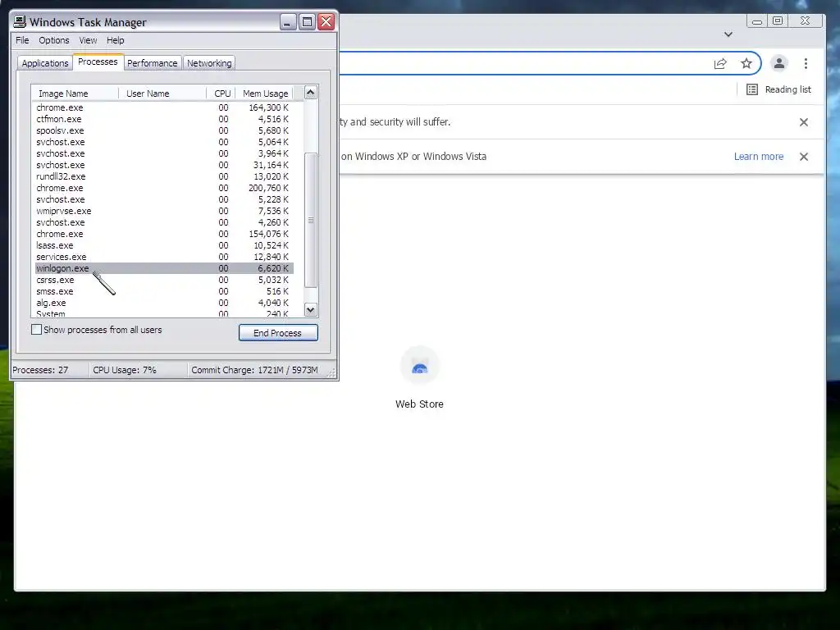Select chrome.exe using 200,760 K

pos(163,188)
